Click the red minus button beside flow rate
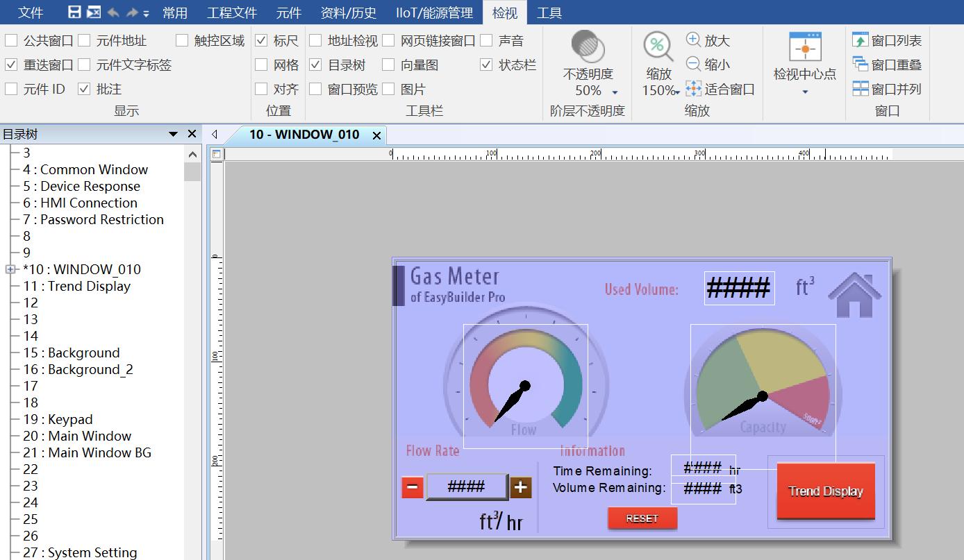This screenshot has height=560, width=964. [413, 487]
